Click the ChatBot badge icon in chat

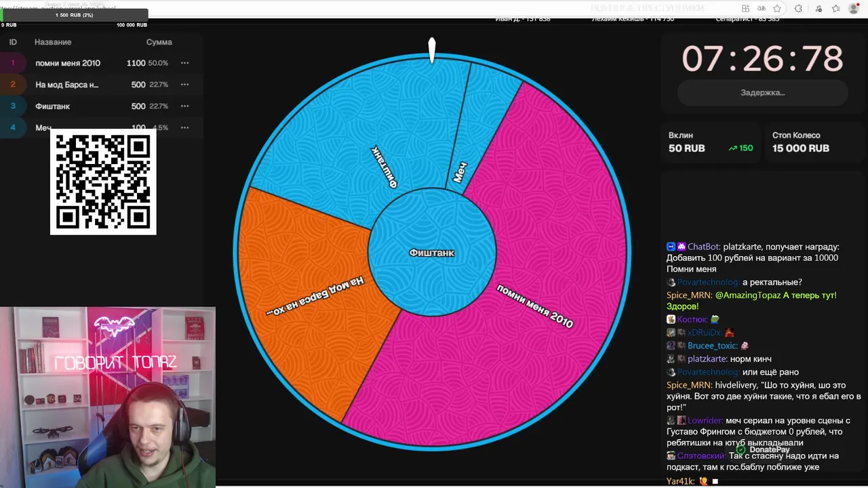pos(671,247)
